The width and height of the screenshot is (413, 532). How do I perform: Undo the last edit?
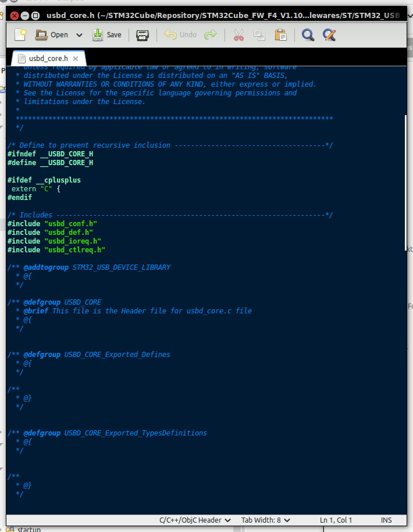[180, 35]
